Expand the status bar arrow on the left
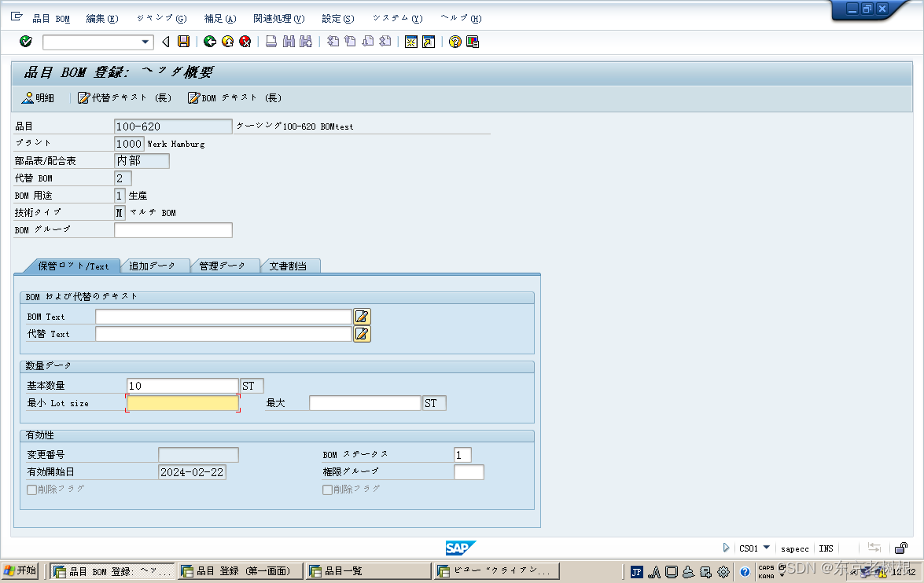The width and height of the screenshot is (924, 583). (x=726, y=548)
